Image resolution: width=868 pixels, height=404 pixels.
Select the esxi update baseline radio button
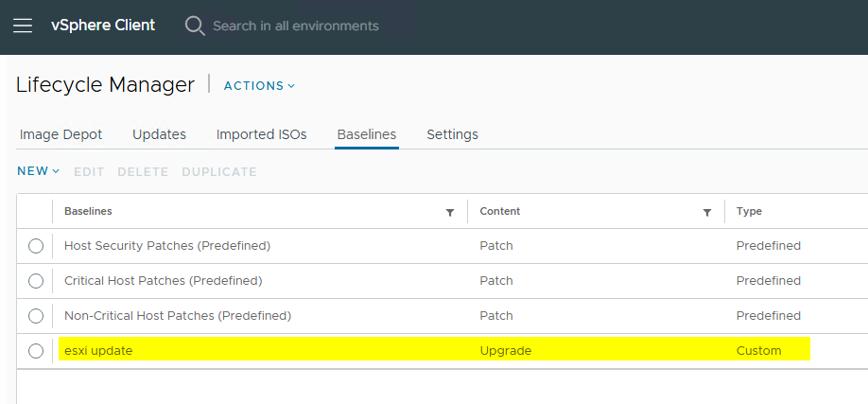click(36, 351)
